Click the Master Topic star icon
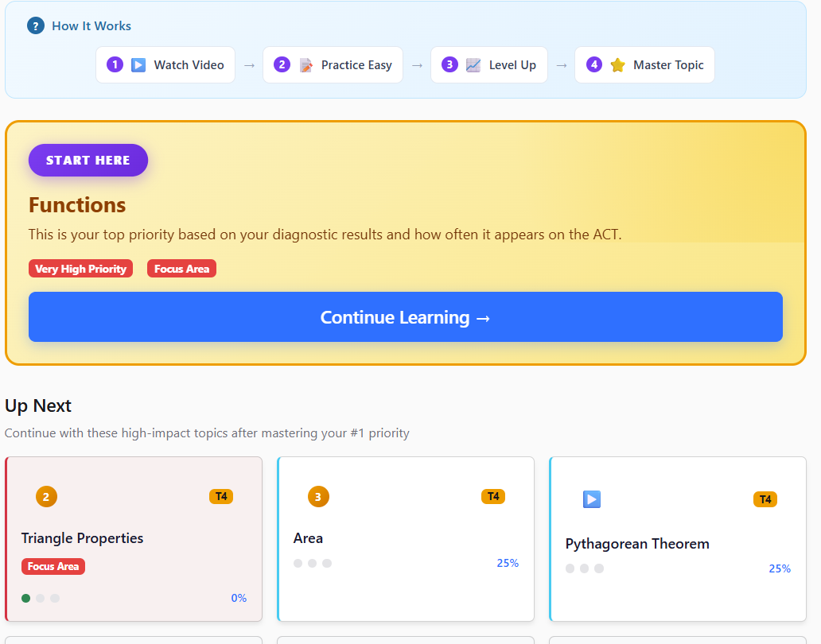This screenshot has height=644, width=821. coord(618,65)
